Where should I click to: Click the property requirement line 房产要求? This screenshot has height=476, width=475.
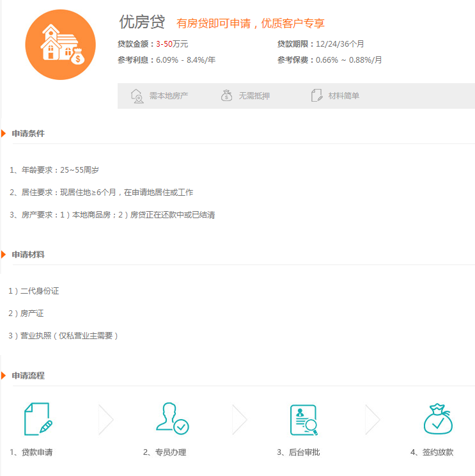point(113,215)
